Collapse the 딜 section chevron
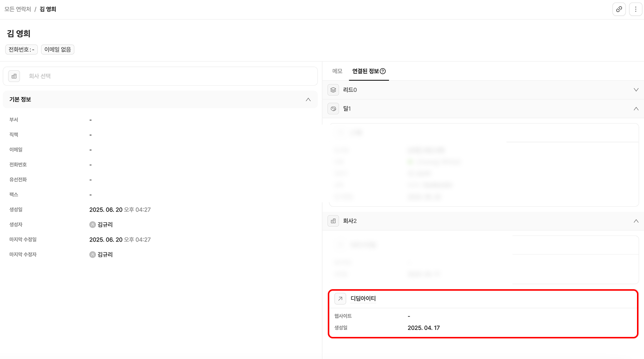Viewport: 644px width, 359px height. click(x=636, y=108)
